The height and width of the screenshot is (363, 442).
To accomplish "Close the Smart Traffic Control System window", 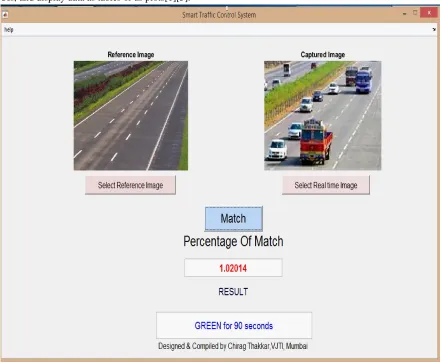I will click(x=429, y=13).
